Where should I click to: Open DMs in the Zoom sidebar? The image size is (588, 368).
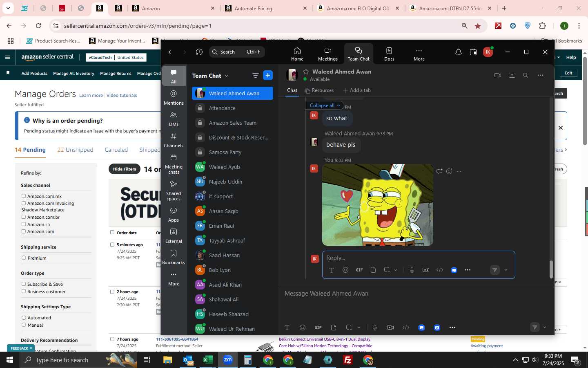coord(174,119)
